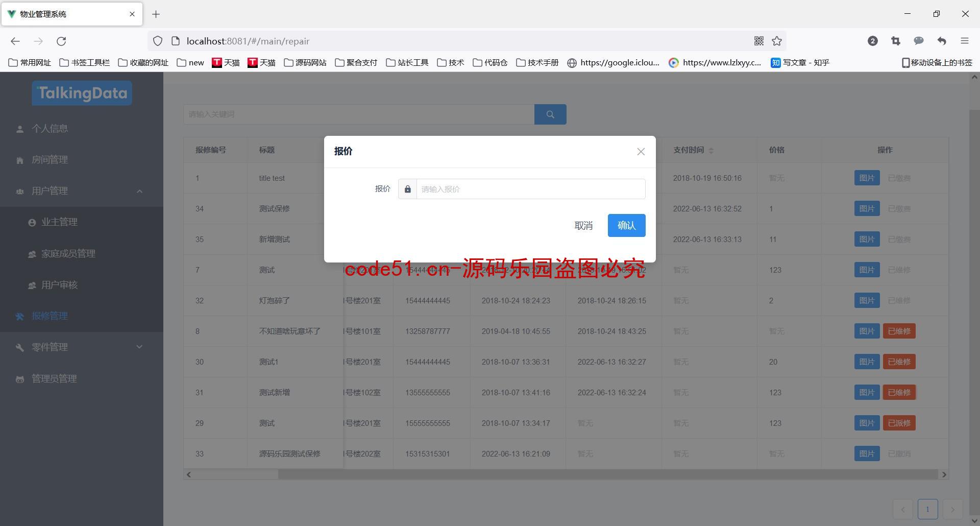Viewport: 980px width, 526px height.
Task: Open 常用网址 bookmarks folder
Action: [x=30, y=63]
